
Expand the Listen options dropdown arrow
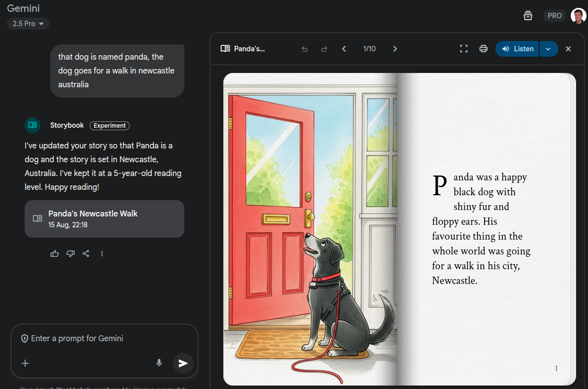[x=548, y=49]
